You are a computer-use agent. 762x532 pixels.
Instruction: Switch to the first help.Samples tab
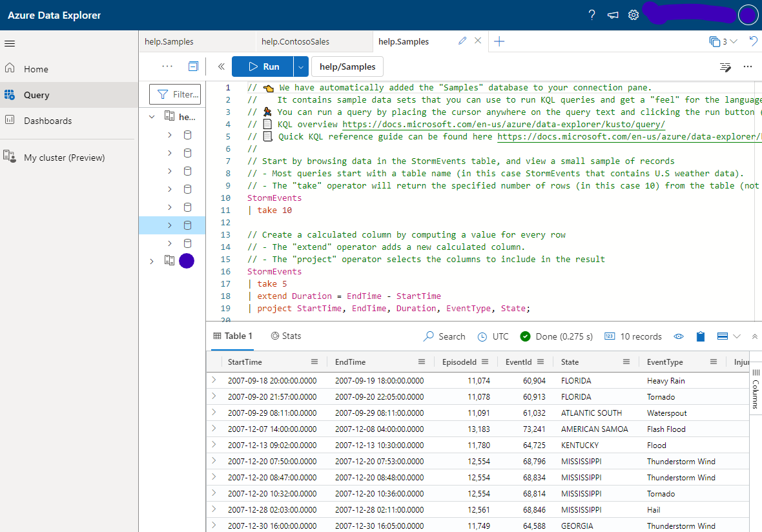coord(197,42)
